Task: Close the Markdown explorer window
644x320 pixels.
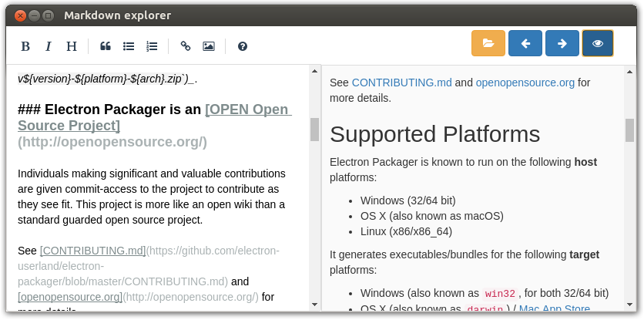Action: coord(20,16)
